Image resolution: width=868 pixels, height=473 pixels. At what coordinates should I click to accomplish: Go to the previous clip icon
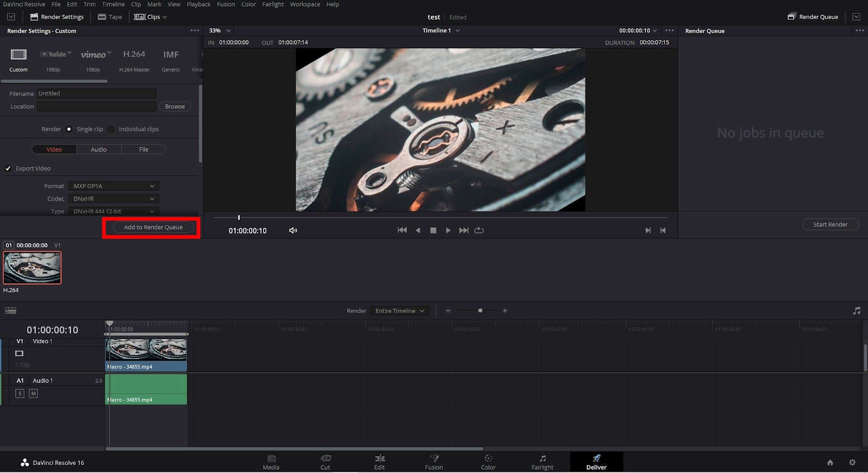coord(663,231)
